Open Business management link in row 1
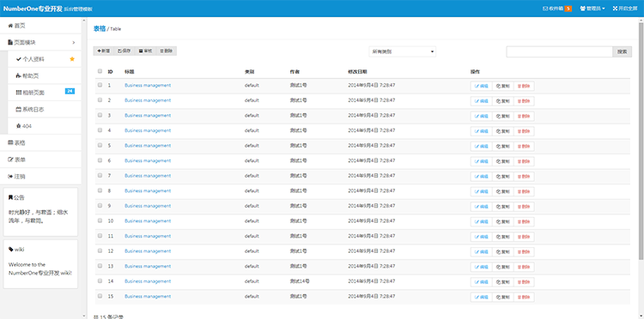The height and width of the screenshot is (319, 644). click(148, 85)
